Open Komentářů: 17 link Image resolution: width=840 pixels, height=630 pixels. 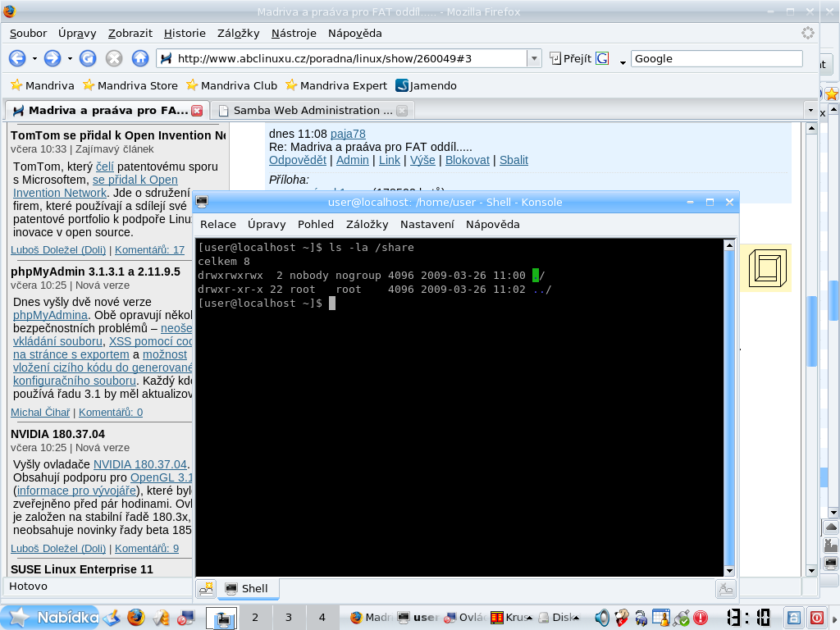149,249
